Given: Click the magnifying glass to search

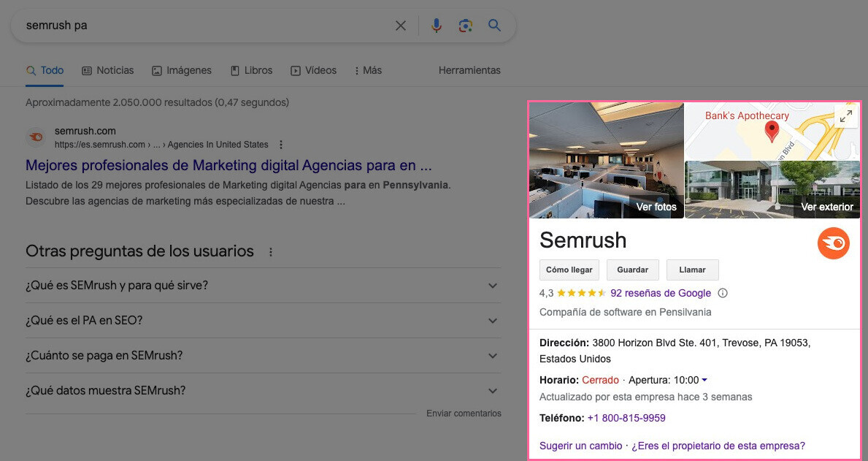Looking at the screenshot, I should 494,25.
